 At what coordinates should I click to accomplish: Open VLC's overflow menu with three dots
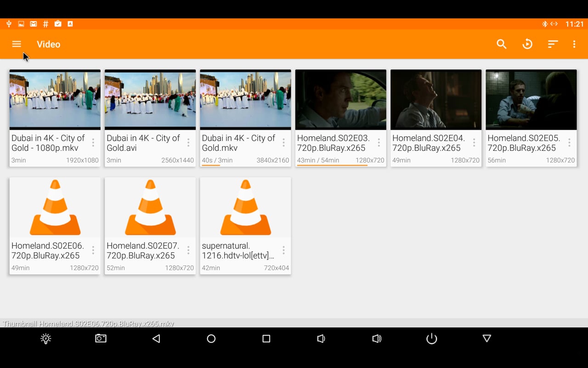[574, 44]
